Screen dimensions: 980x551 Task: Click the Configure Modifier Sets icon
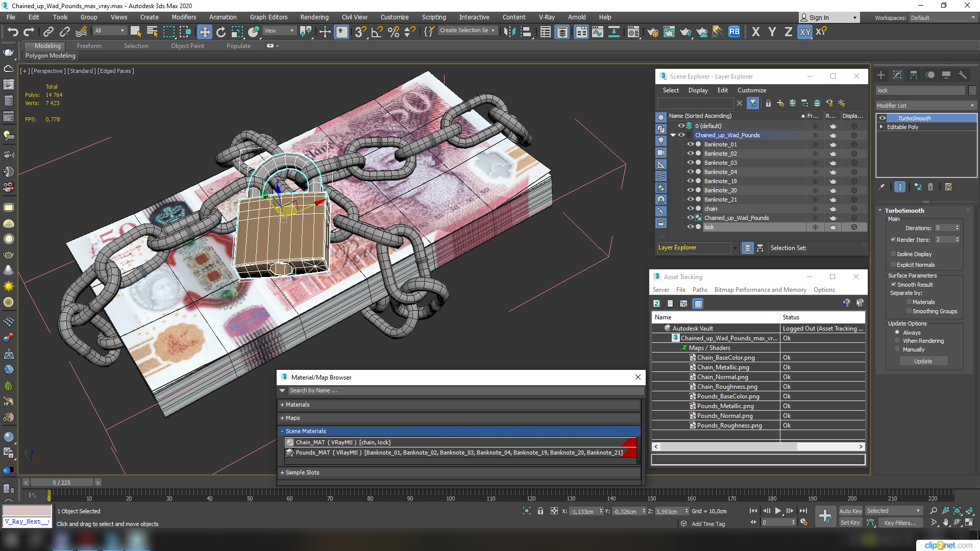(948, 187)
